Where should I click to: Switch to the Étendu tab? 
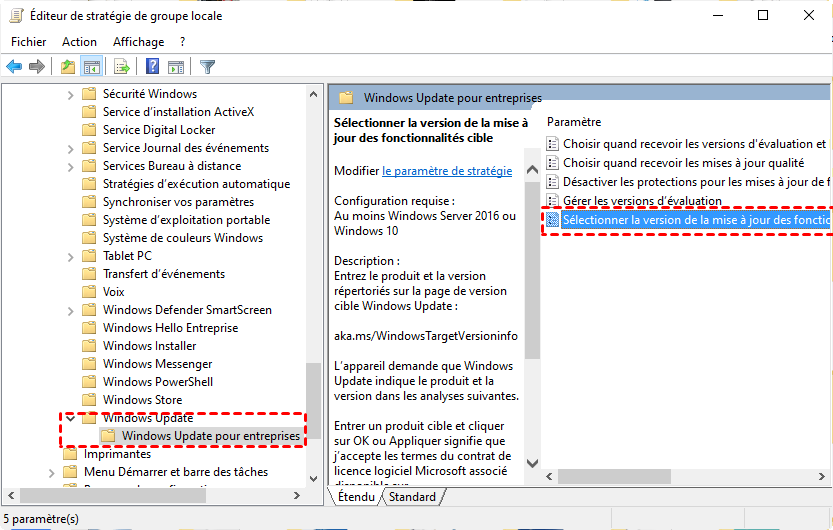point(356,497)
